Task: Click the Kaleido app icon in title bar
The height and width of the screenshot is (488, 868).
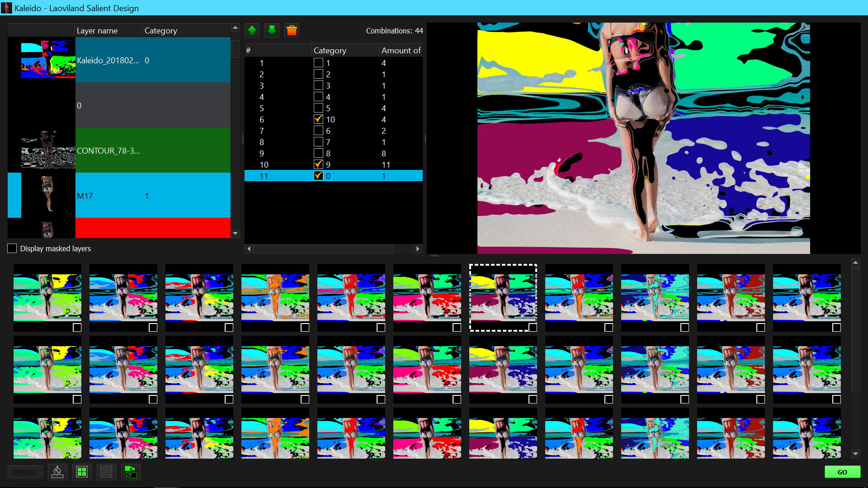Action: 7,8
